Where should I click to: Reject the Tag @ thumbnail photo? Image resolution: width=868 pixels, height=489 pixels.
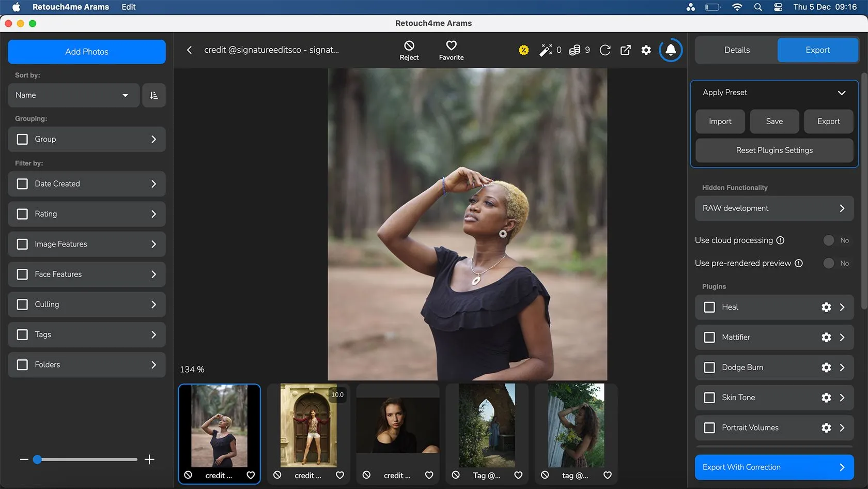[456, 475]
